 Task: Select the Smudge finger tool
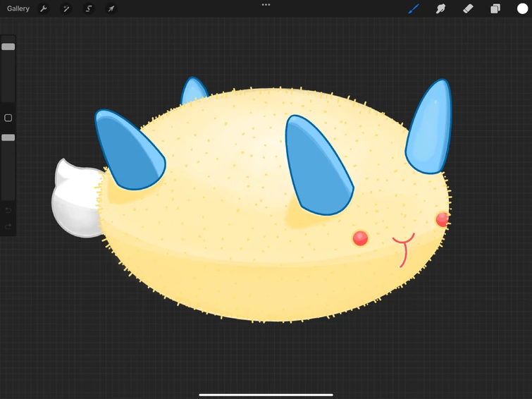[440, 8]
